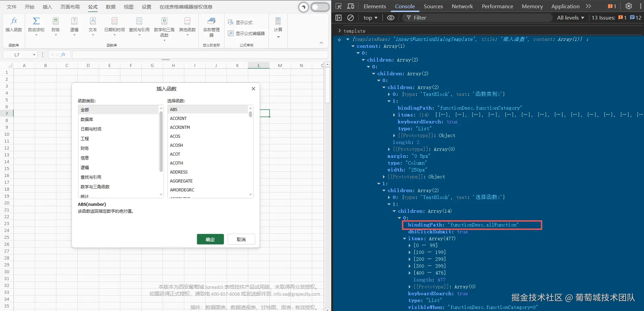Open the DevTools settings gear

[629, 6]
